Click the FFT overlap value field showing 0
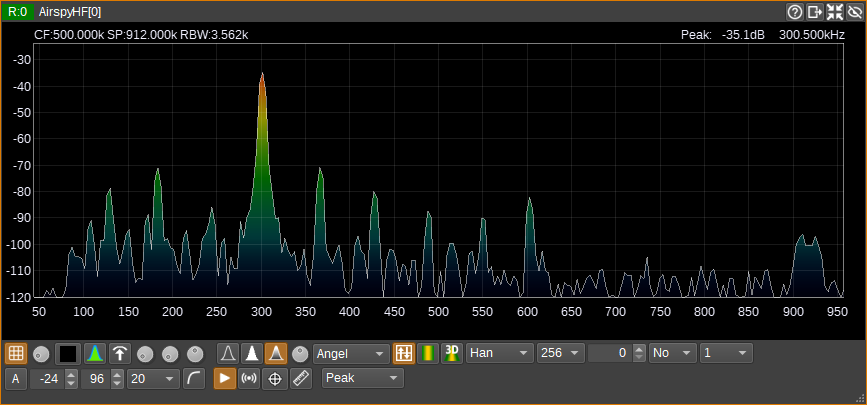867x405 pixels. pyautogui.click(x=611, y=353)
